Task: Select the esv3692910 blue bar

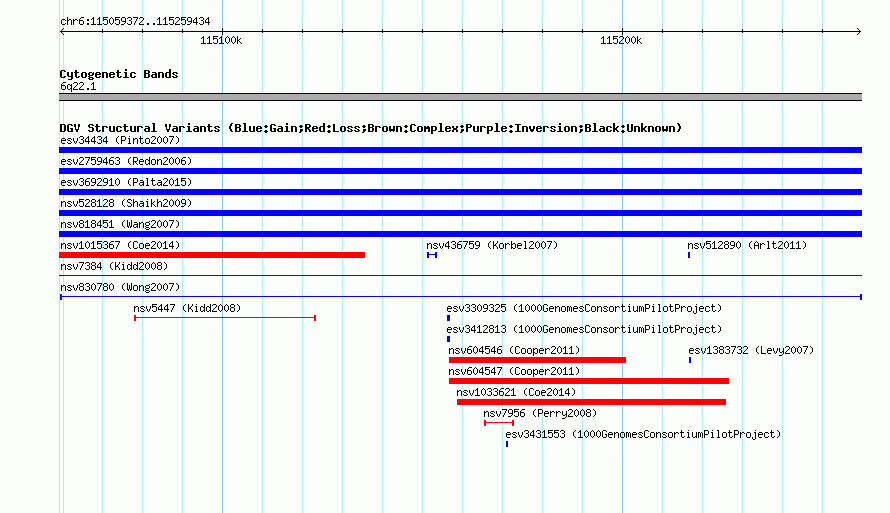Action: tap(460, 192)
